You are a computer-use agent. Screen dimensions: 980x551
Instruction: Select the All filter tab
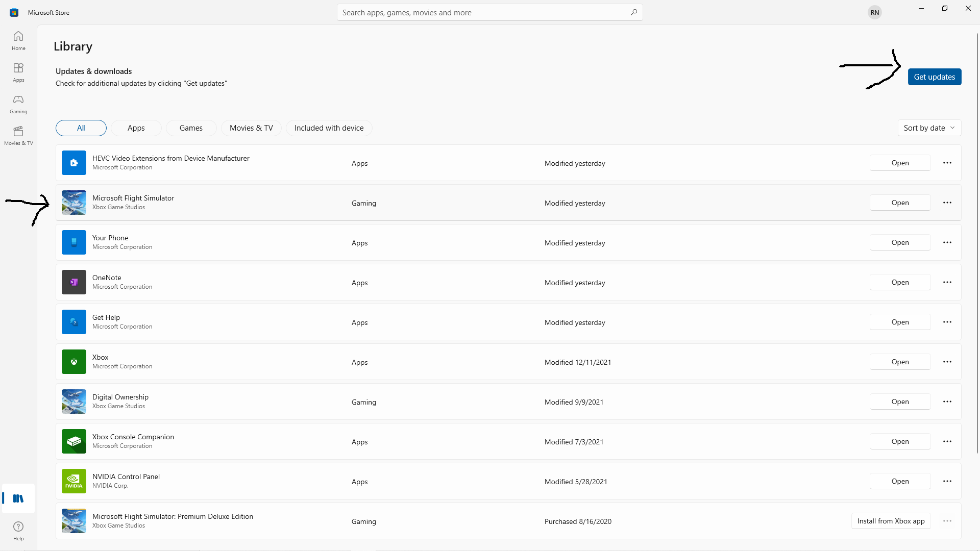(x=81, y=128)
